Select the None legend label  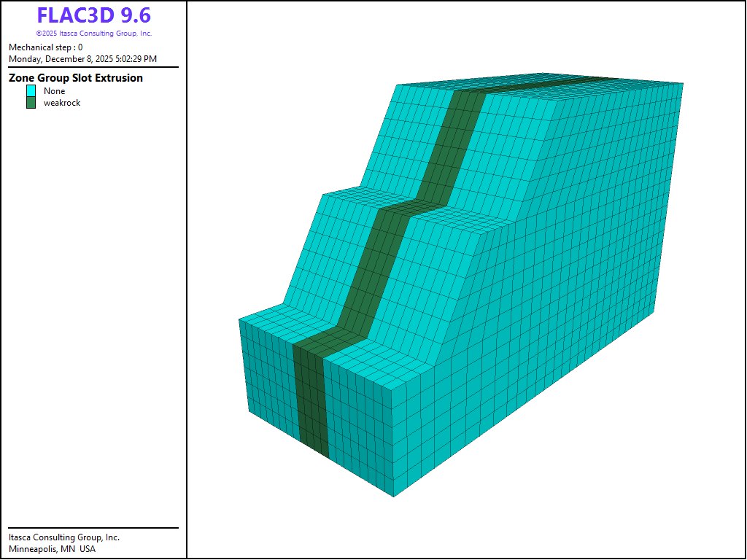pos(55,91)
